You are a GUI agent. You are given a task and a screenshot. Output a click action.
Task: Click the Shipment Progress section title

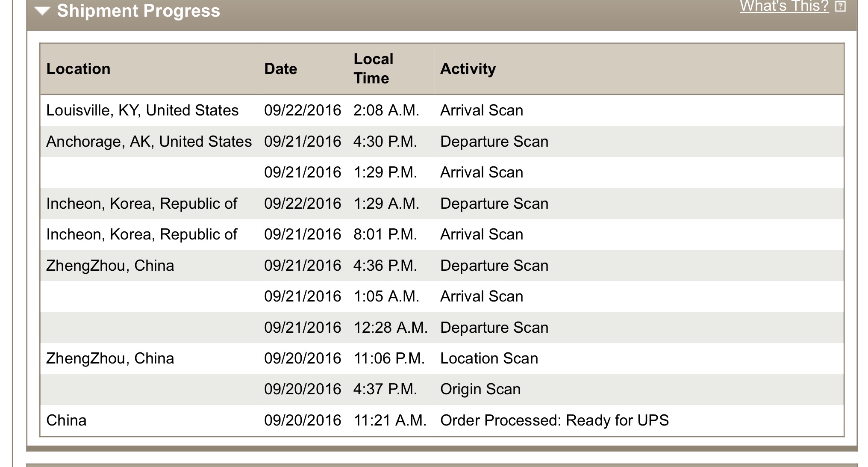[138, 10]
